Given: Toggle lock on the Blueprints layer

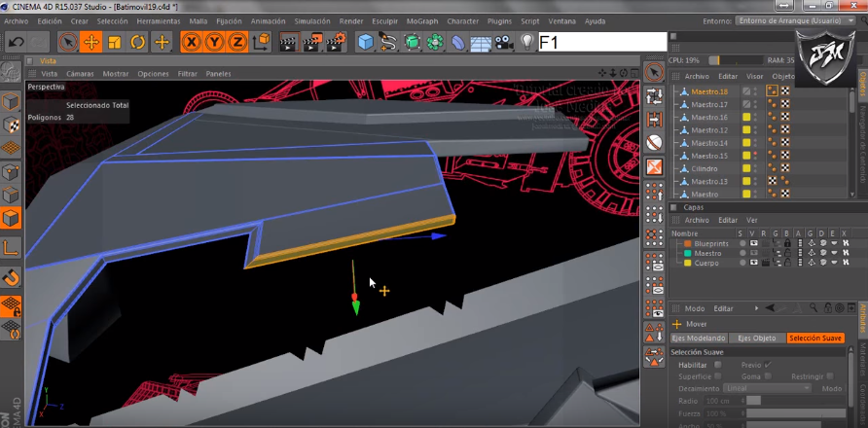Looking at the screenshot, I should tap(787, 243).
